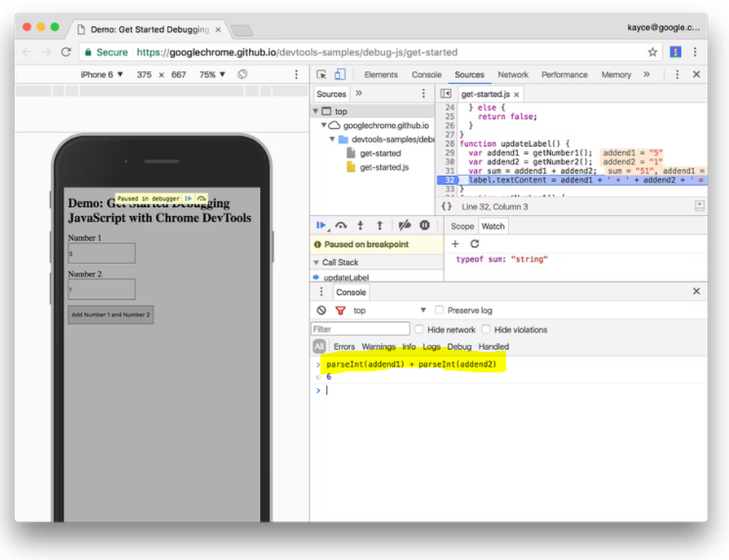The height and width of the screenshot is (560, 729).
Task: Step into next function call
Action: 360,226
